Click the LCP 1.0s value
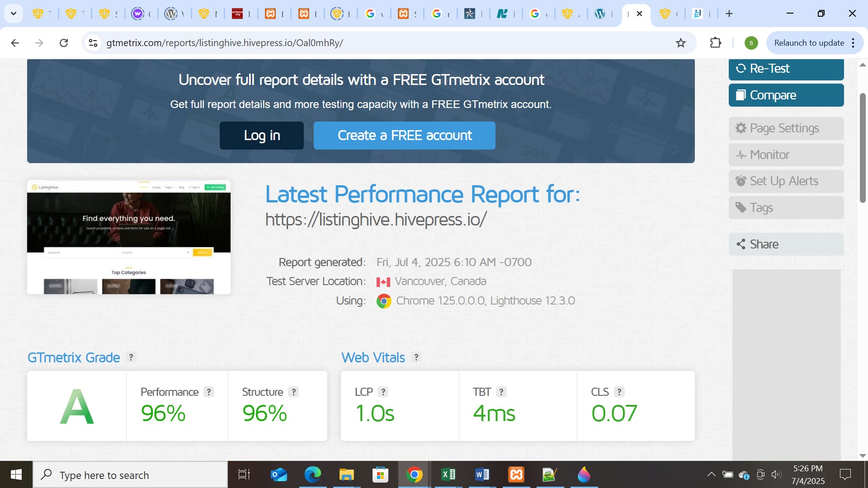868x488 pixels. [x=375, y=413]
